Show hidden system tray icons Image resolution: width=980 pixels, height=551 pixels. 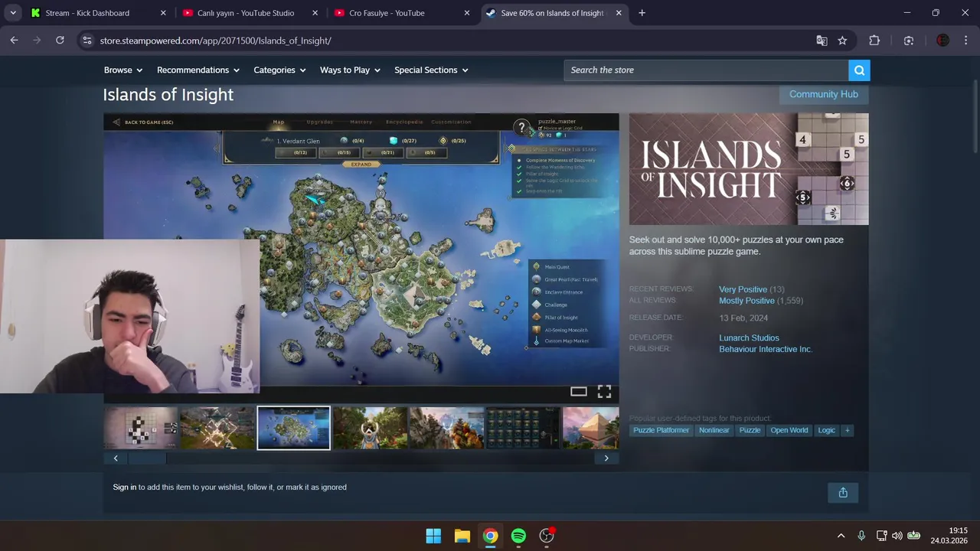(x=841, y=536)
